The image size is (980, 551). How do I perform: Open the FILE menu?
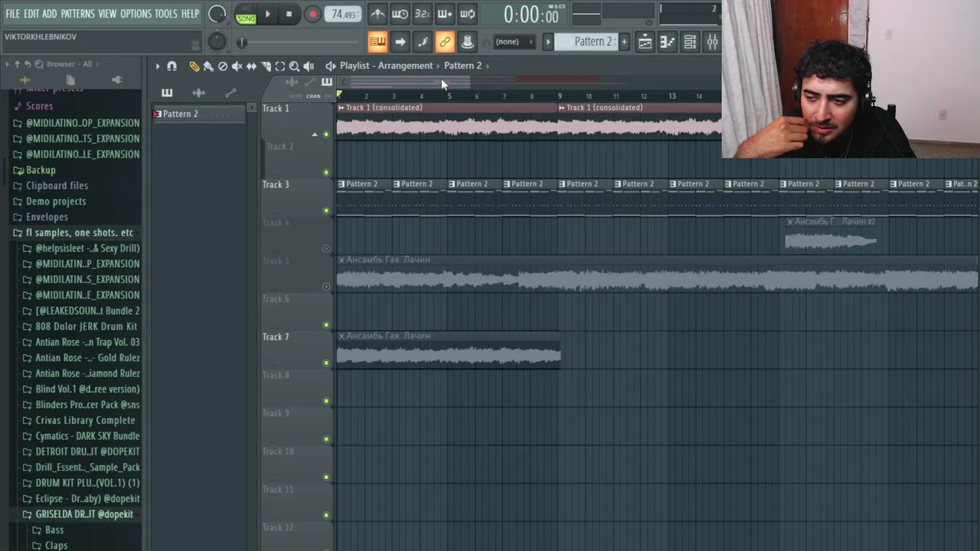(13, 14)
